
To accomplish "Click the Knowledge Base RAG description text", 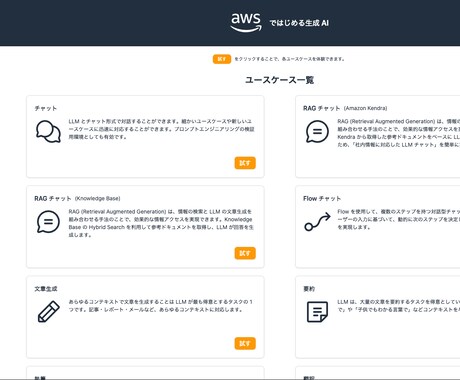I will pyautogui.click(x=161, y=223).
